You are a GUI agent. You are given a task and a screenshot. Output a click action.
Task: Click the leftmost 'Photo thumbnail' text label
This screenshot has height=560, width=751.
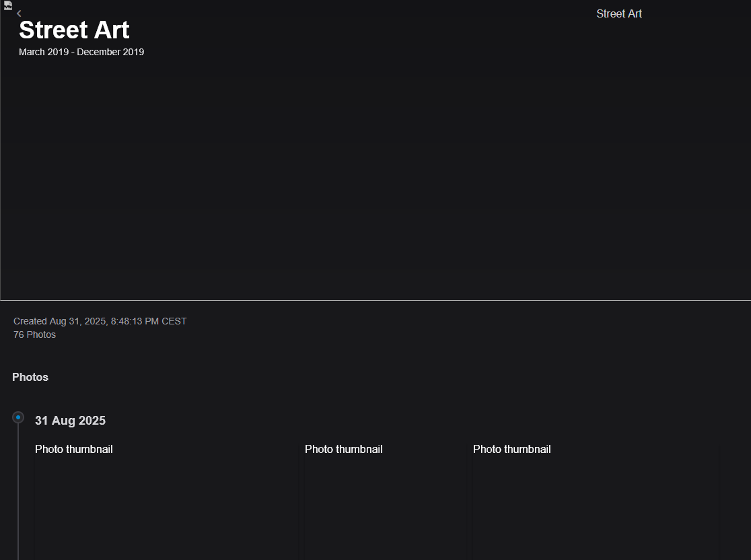pyautogui.click(x=74, y=449)
